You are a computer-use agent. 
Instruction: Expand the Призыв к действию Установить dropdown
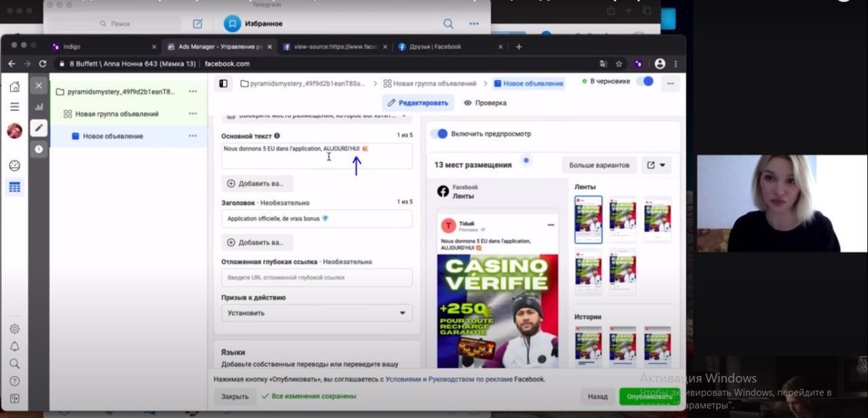coord(317,313)
